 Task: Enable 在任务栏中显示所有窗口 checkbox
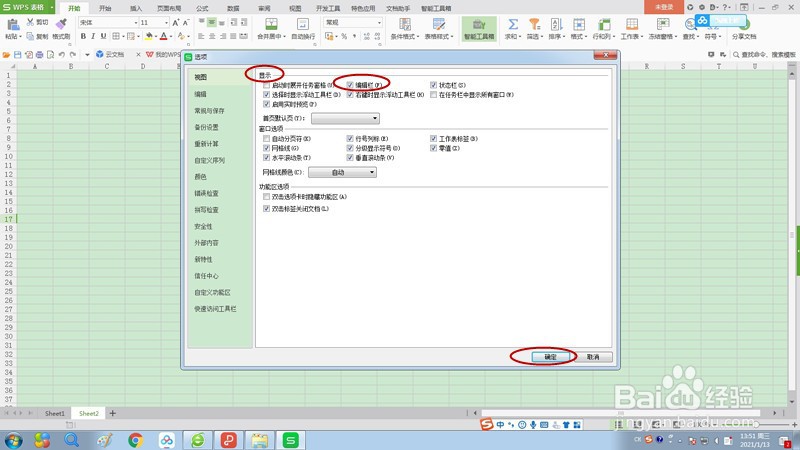[x=433, y=95]
